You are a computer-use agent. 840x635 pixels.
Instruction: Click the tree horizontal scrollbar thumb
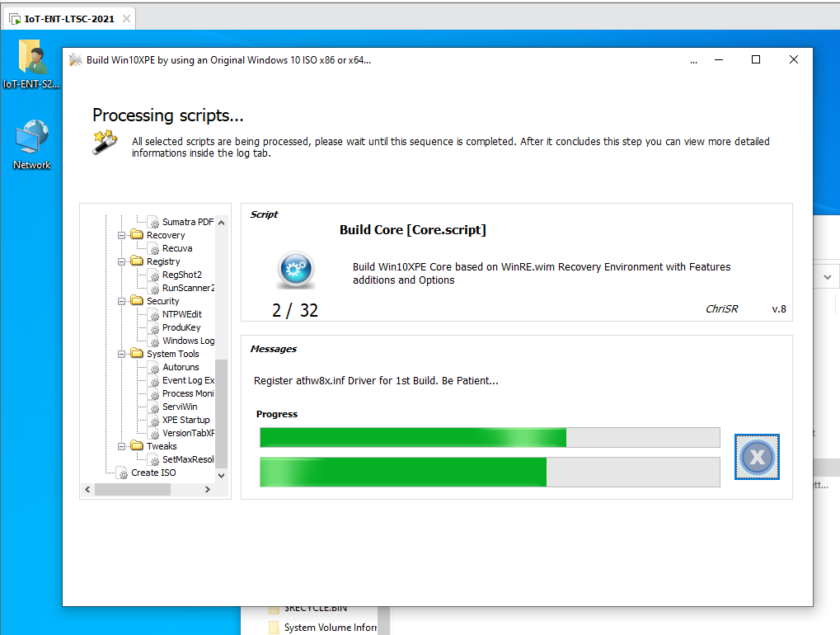coord(133,489)
